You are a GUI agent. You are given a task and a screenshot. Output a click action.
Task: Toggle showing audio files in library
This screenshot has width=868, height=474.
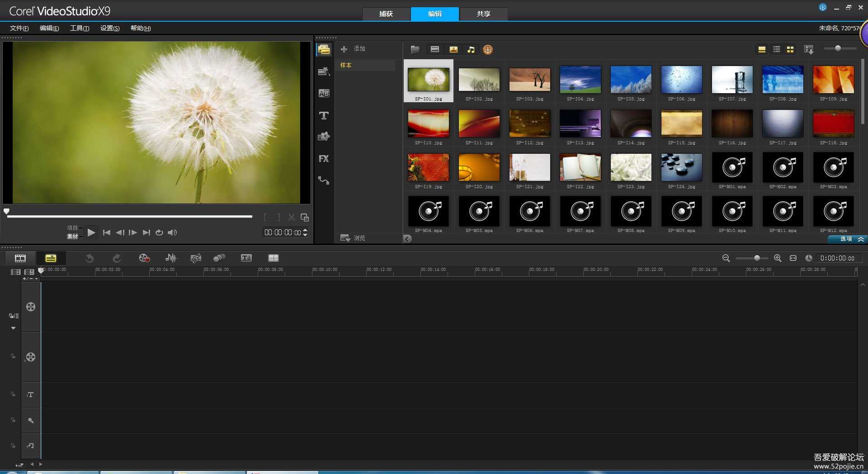pos(471,49)
